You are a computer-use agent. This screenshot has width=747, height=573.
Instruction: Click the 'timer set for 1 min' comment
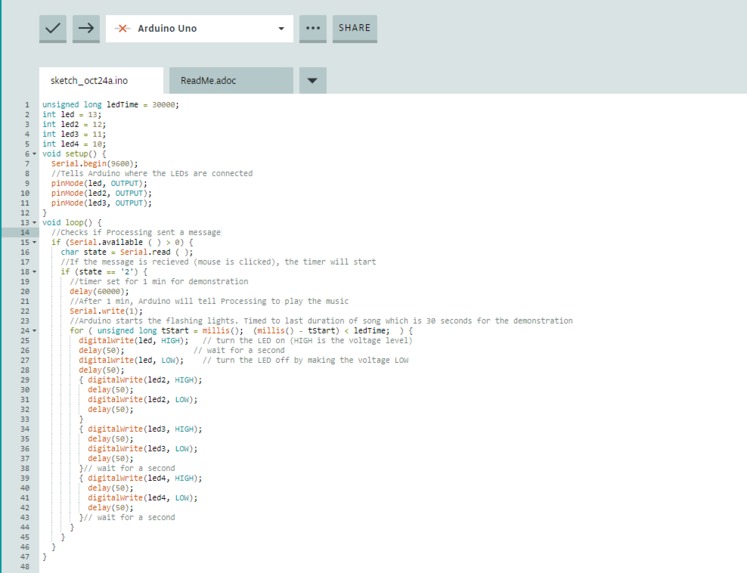click(159, 281)
